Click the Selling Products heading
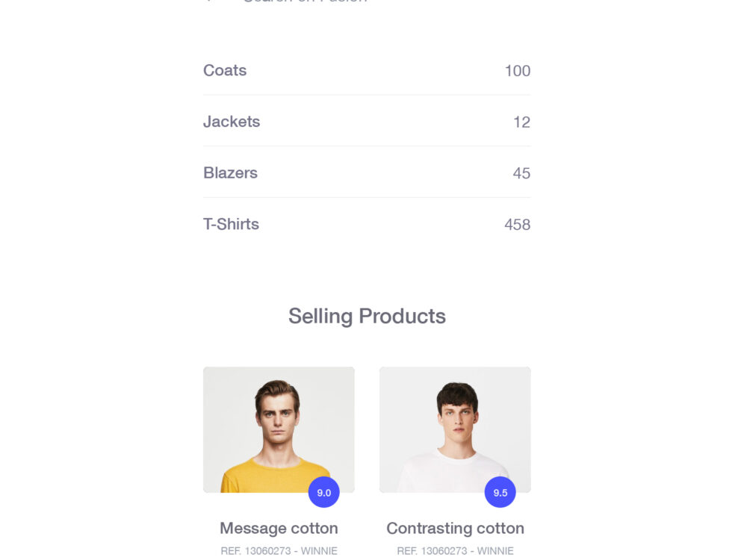The width and height of the screenshot is (747, 560). click(367, 316)
